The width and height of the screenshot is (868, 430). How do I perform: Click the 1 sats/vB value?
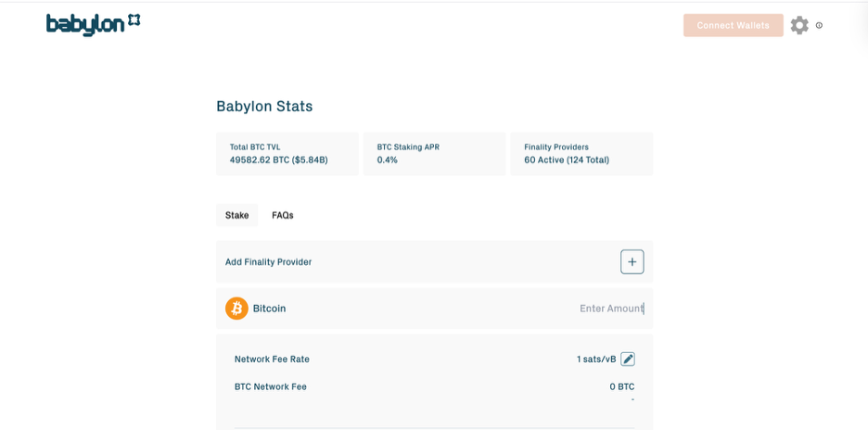(596, 360)
